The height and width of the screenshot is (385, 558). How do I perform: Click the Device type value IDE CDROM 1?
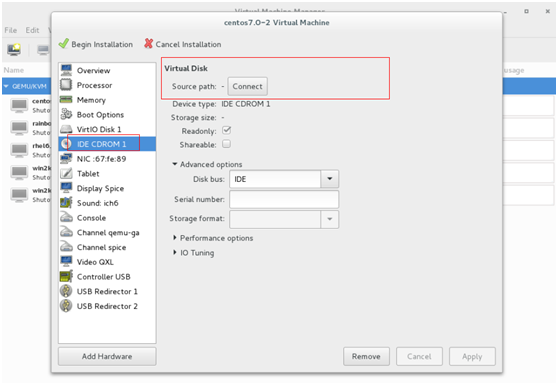click(x=246, y=104)
